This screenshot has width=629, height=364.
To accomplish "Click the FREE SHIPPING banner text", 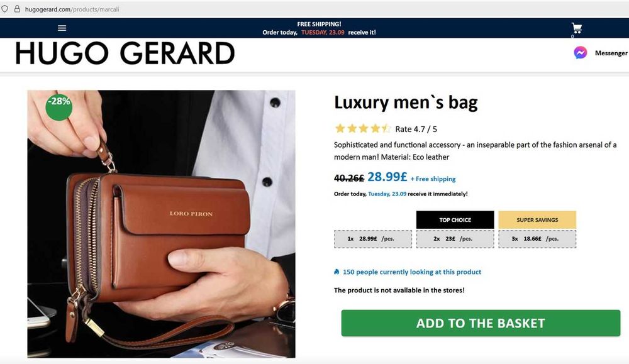I will click(x=320, y=24).
